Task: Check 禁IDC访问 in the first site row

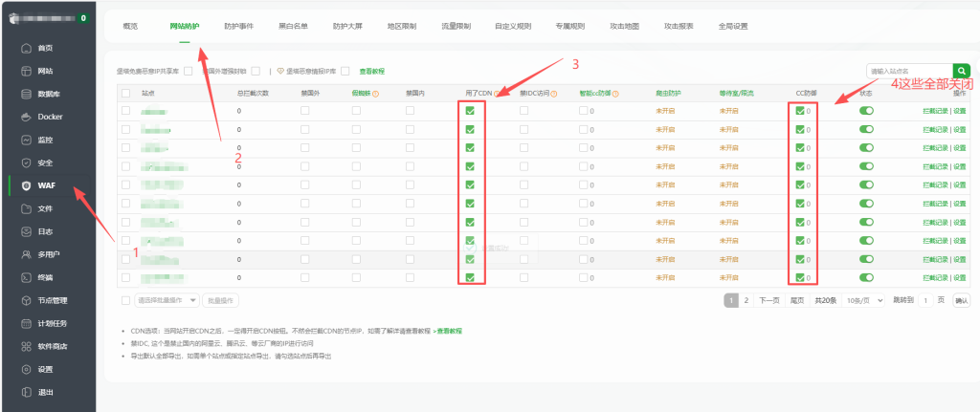Action: click(523, 111)
